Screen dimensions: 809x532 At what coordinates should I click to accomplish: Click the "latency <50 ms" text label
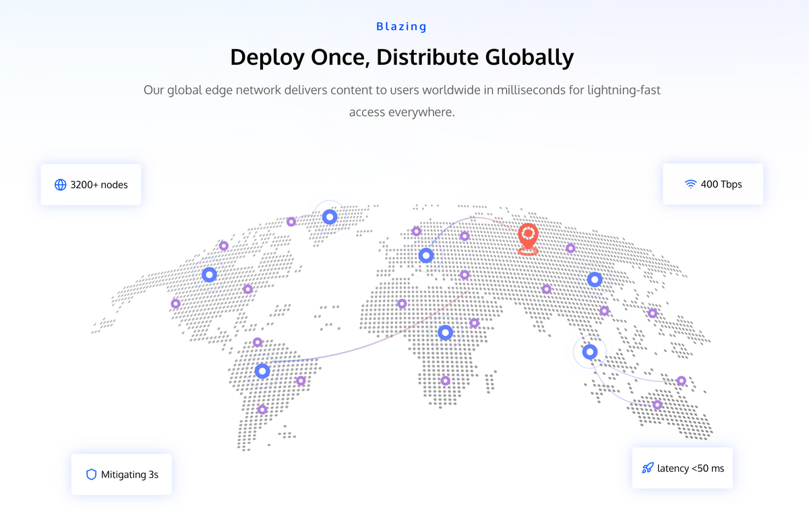pyautogui.click(x=690, y=468)
